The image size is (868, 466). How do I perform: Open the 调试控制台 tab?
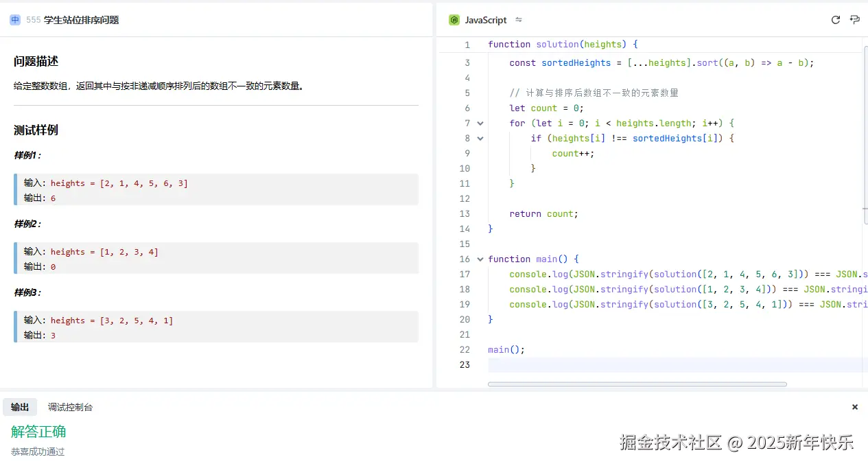pyautogui.click(x=70, y=407)
